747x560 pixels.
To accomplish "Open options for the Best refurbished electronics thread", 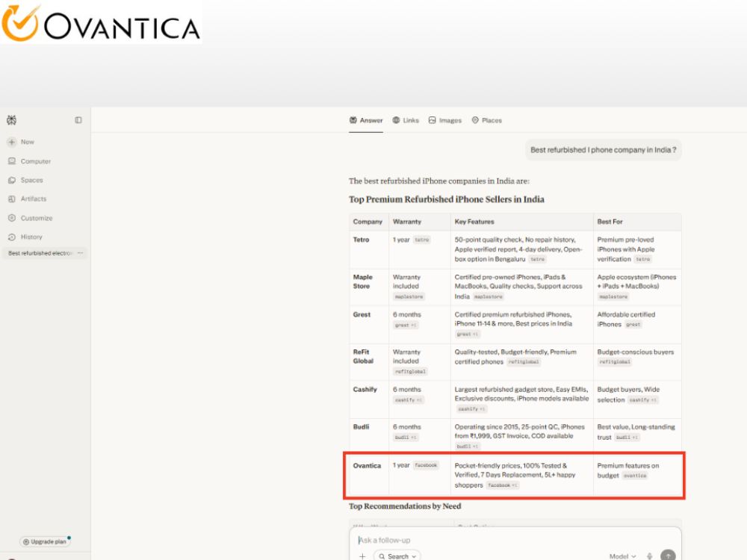I will pos(80,253).
